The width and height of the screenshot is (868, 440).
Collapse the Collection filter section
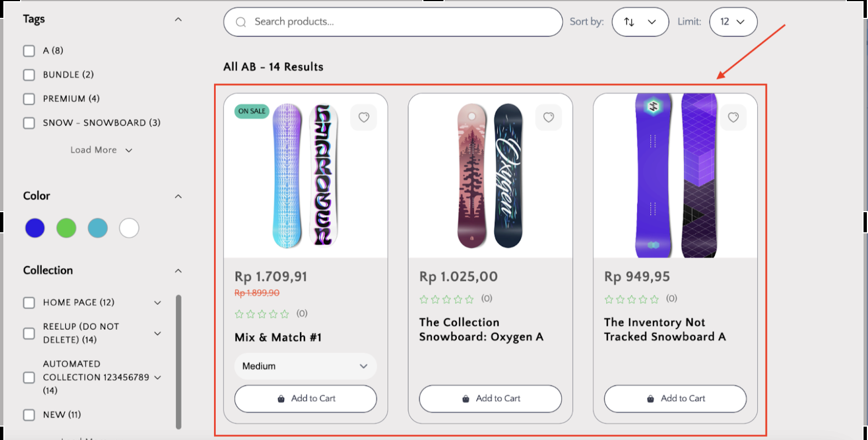178,271
